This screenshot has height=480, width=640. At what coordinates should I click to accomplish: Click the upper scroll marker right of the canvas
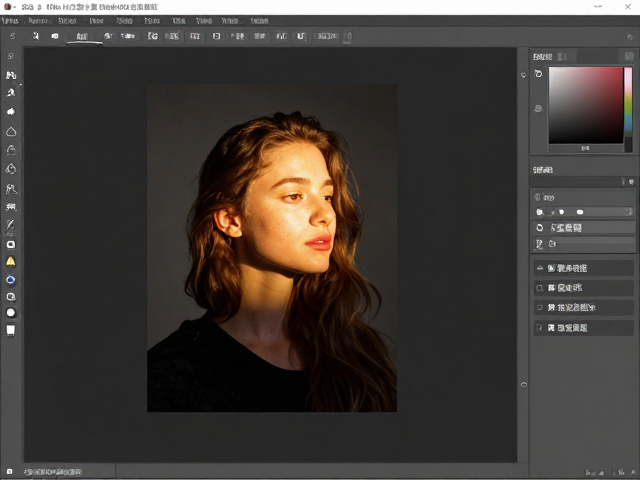pos(524,75)
